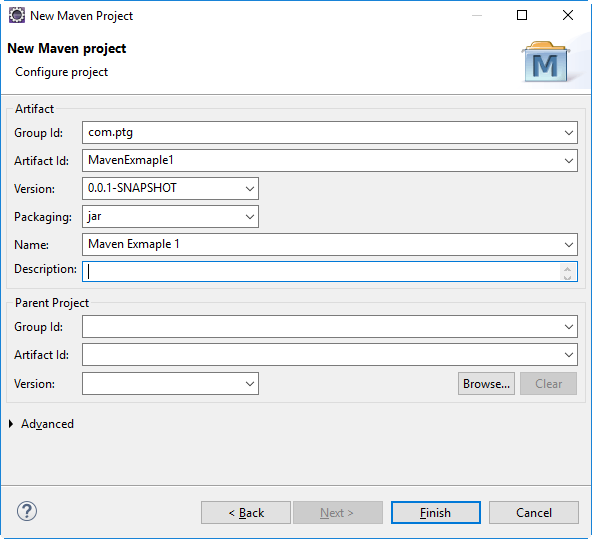Open the Packaging jar dropdown
The height and width of the screenshot is (539, 592).
(x=250, y=217)
